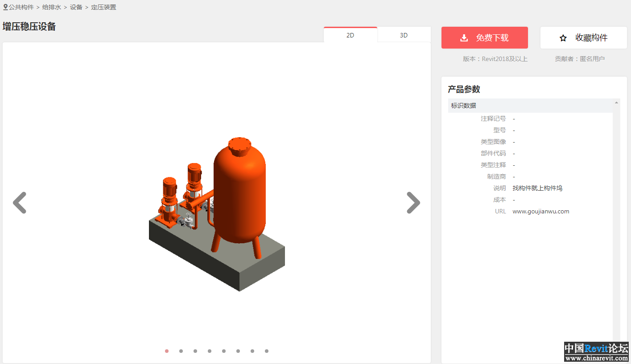Click the 制造商 parameter label

(x=496, y=177)
